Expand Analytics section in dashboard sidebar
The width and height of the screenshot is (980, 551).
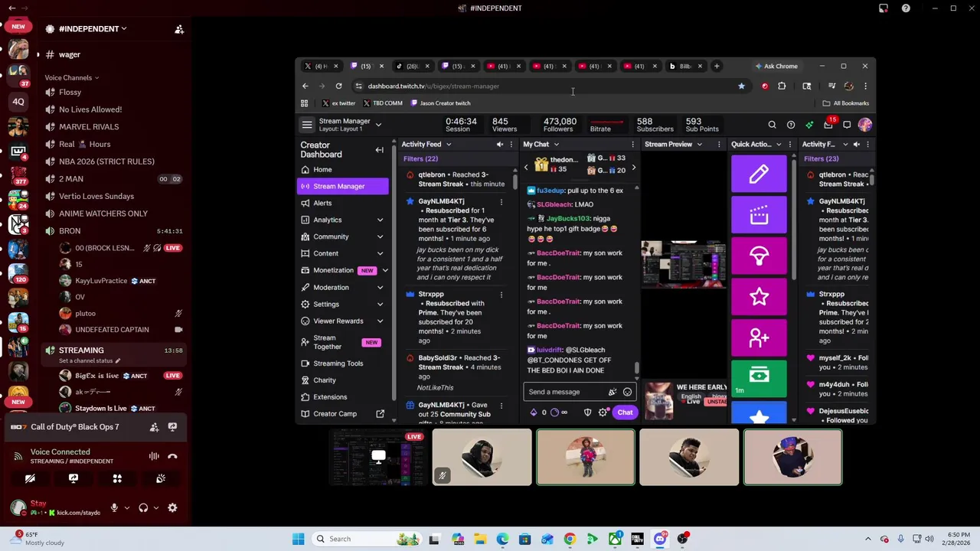tap(342, 220)
